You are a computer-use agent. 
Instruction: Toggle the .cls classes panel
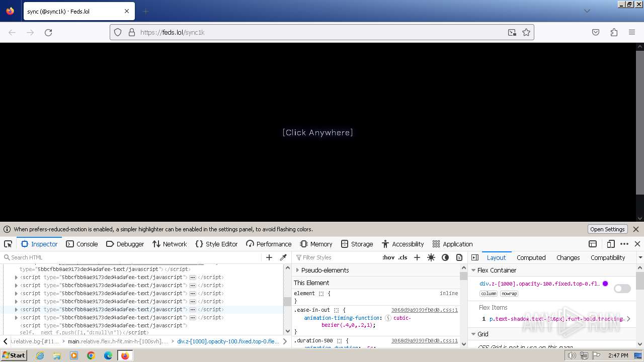[x=403, y=257]
